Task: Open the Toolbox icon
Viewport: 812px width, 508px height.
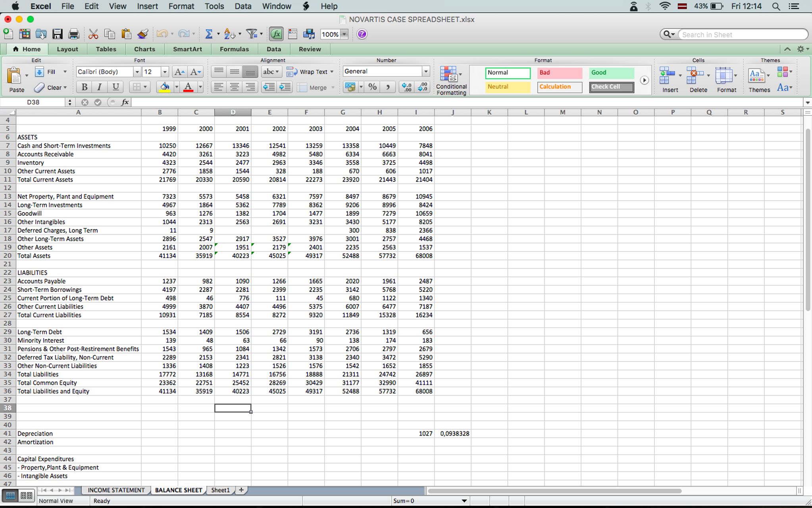Action: click(292, 34)
